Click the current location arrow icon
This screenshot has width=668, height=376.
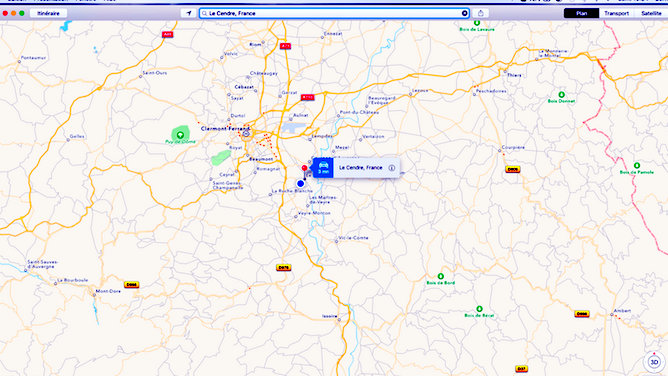(x=188, y=13)
